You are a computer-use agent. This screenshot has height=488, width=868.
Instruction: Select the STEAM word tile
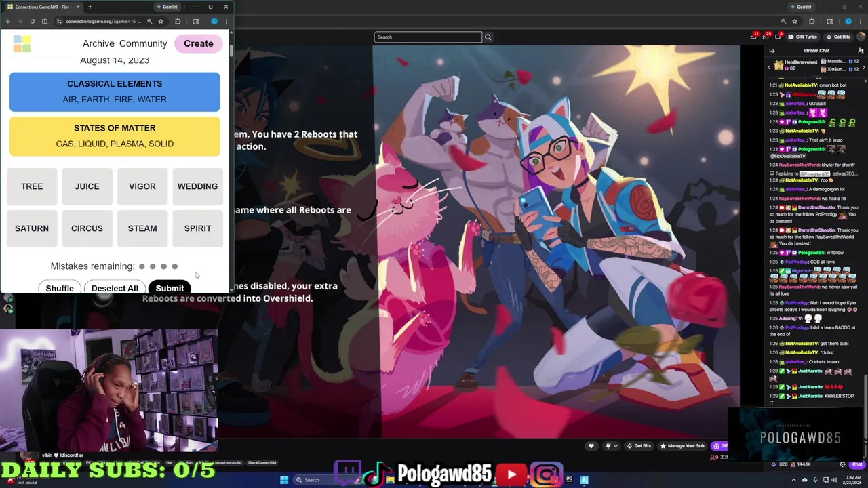[142, 228]
